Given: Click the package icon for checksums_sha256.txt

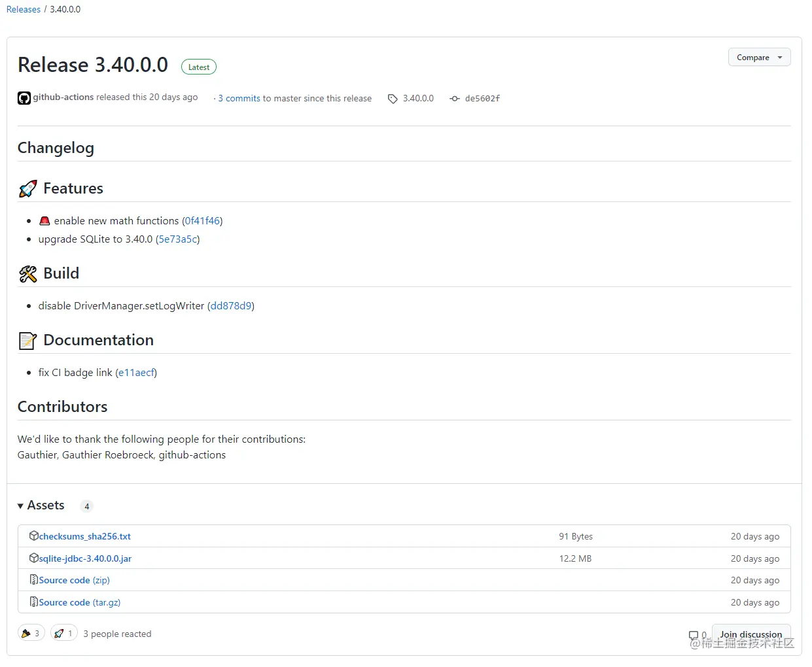Looking at the screenshot, I should (34, 536).
